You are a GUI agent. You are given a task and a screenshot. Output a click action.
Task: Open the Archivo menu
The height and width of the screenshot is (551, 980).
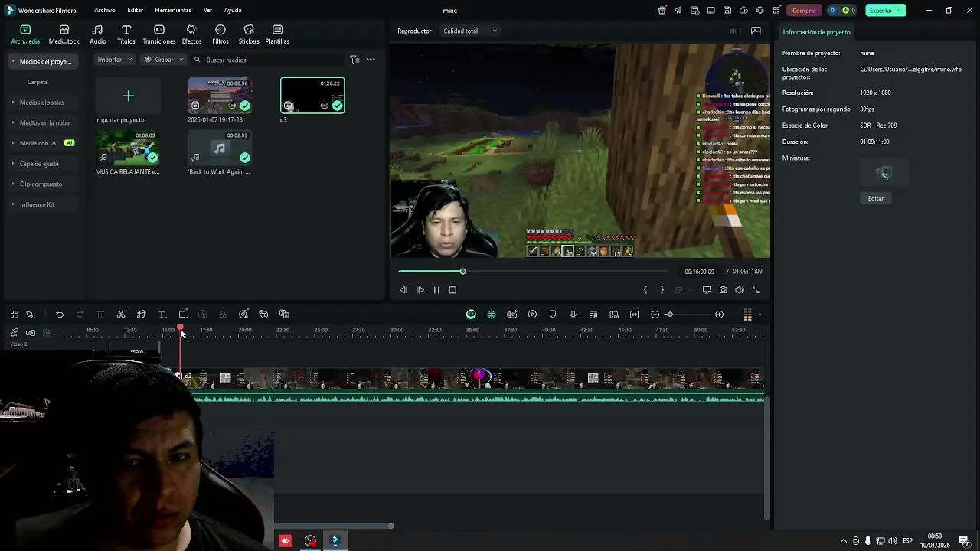pos(105,11)
